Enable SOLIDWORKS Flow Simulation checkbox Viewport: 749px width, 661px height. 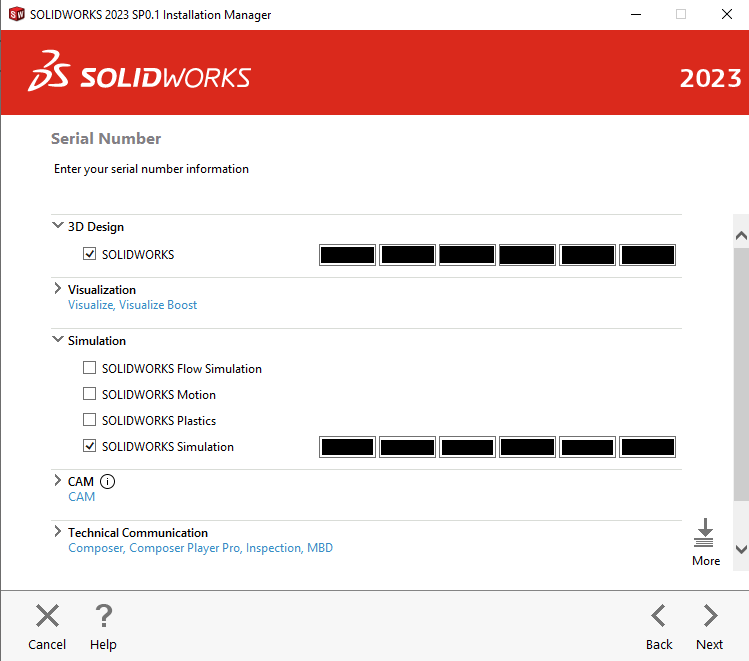pos(90,369)
